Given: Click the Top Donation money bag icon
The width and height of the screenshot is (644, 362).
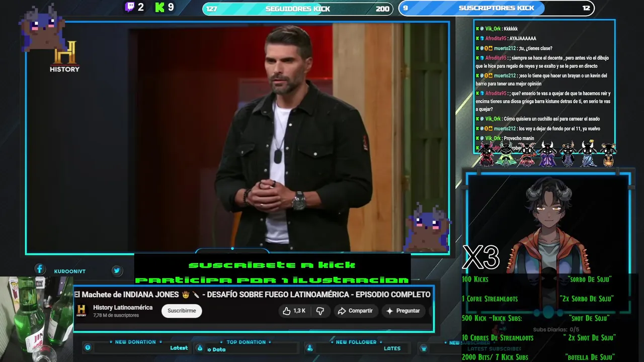Looking at the screenshot, I should click(200, 348).
